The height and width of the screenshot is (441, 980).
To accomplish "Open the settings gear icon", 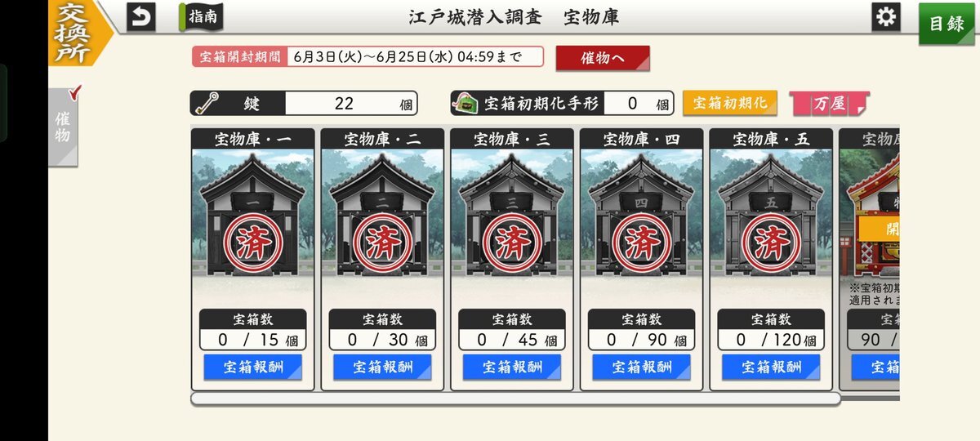I will (x=885, y=17).
